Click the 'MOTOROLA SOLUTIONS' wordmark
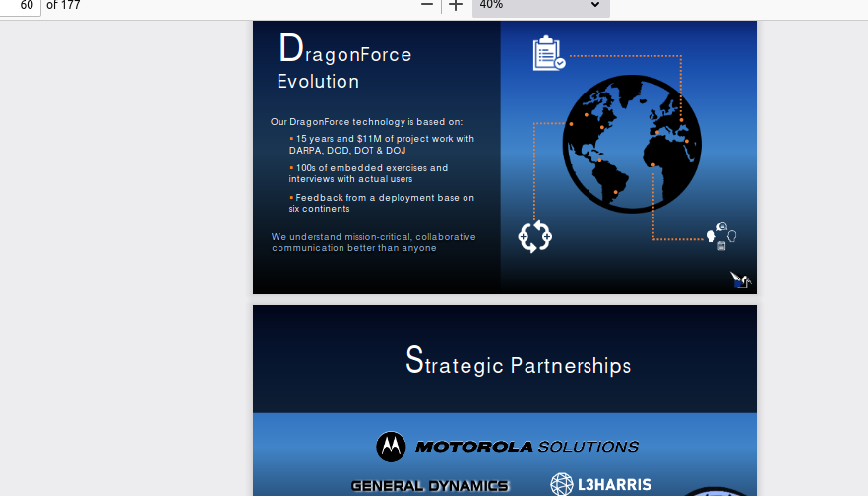This screenshot has width=868, height=496. tap(527, 446)
